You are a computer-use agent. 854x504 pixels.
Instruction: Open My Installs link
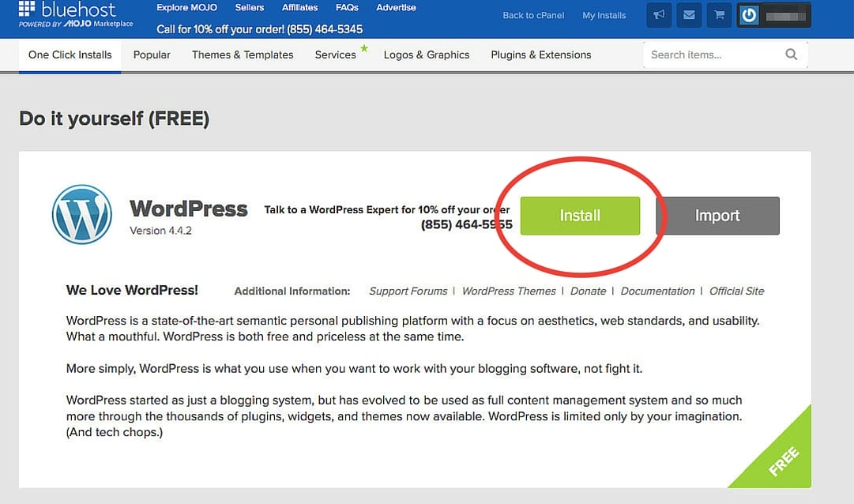point(604,15)
